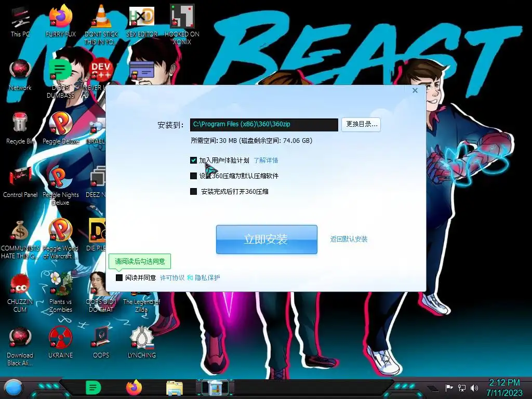The height and width of the screenshot is (399, 532).
Task: Click the 返回默认安装 link
Action: point(349,239)
